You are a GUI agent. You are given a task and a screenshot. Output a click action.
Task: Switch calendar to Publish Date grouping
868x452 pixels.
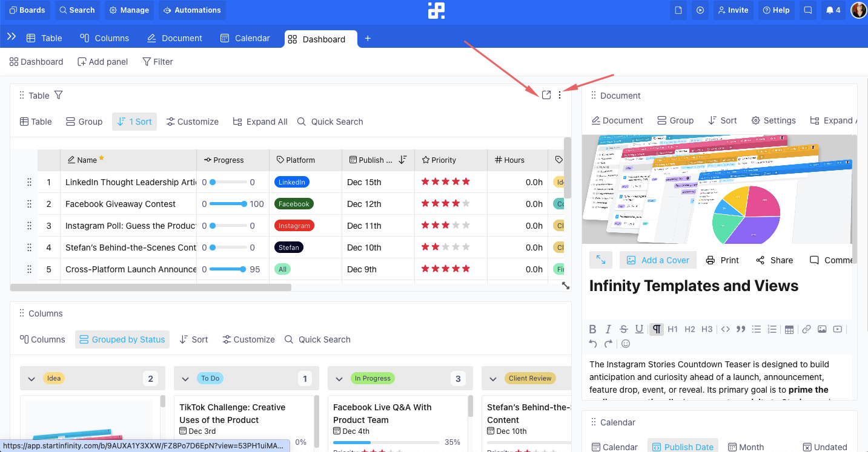(683, 446)
